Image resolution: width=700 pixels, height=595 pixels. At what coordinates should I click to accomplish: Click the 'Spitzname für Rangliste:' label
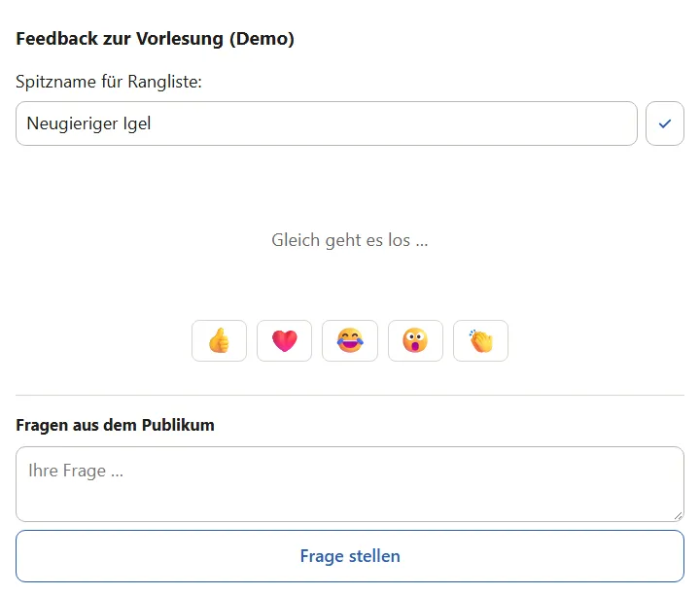tap(109, 82)
